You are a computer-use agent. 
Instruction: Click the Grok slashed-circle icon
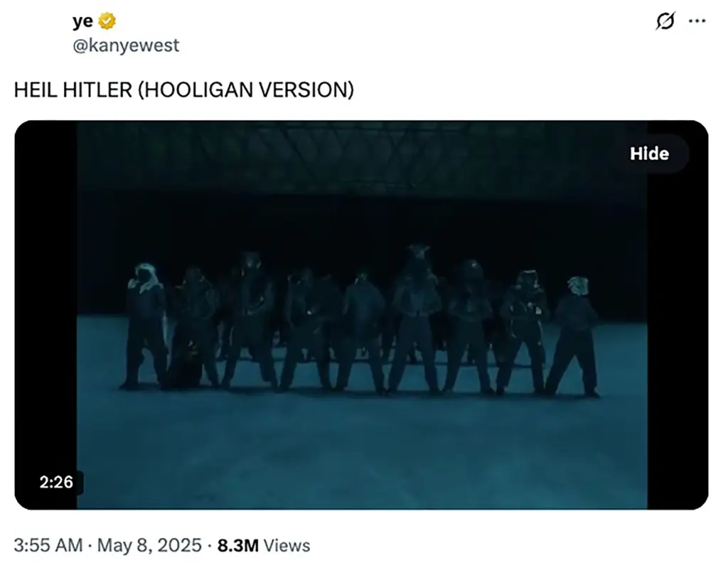(665, 22)
